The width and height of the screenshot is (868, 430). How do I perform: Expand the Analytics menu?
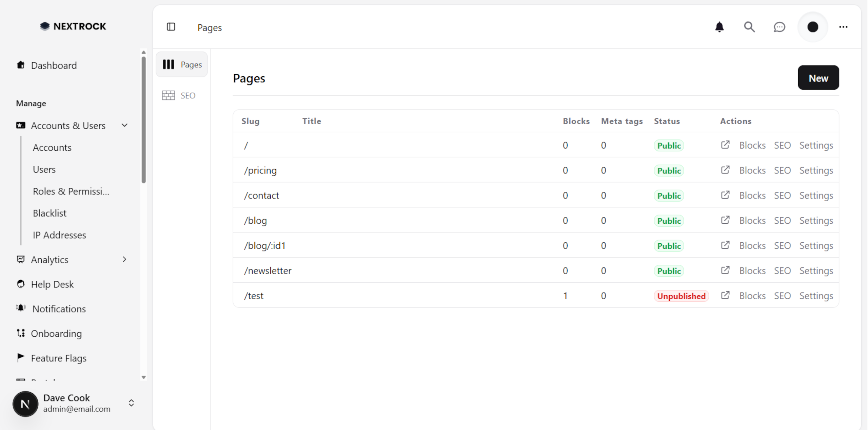124,259
